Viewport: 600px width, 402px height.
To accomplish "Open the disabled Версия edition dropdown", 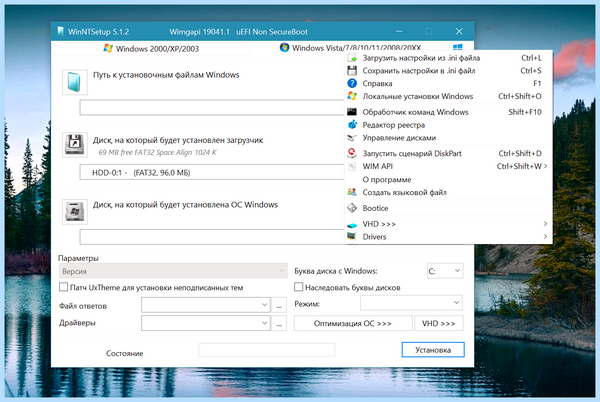I will click(173, 271).
